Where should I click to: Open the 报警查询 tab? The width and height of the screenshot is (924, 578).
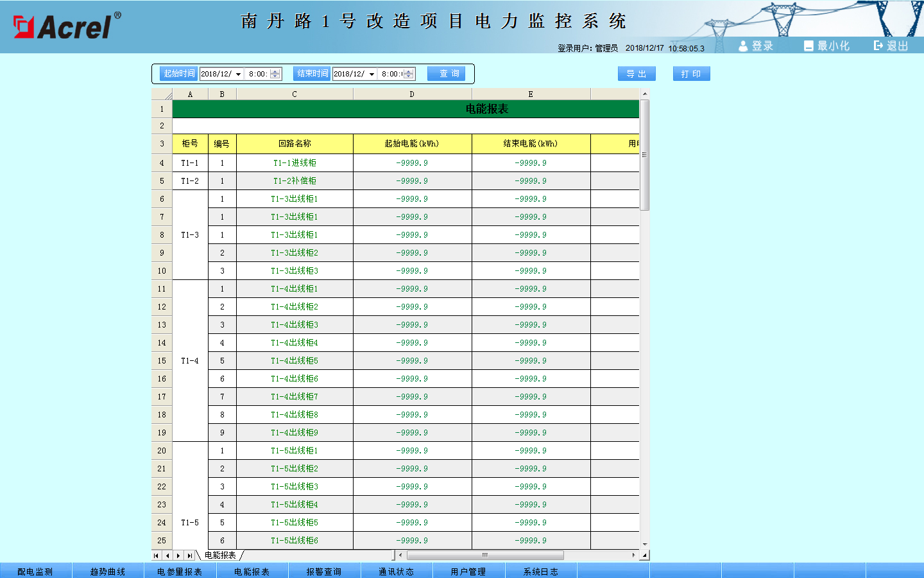[324, 571]
